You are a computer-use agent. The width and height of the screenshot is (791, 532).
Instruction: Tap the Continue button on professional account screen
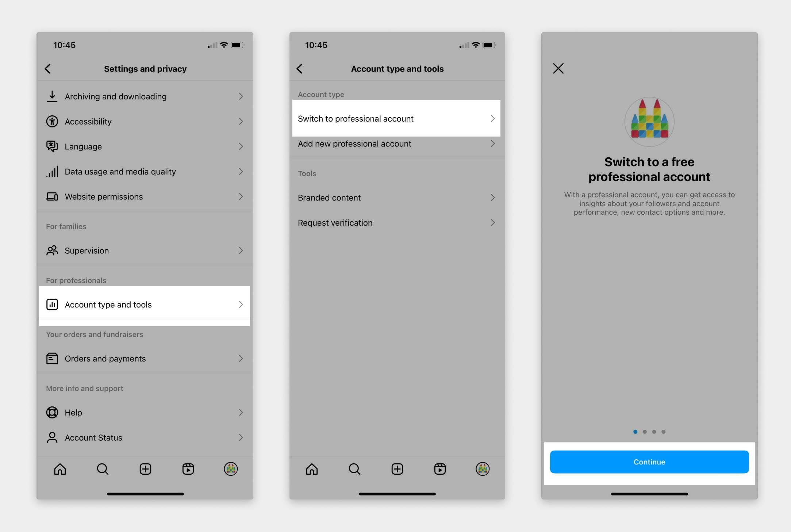(649, 462)
